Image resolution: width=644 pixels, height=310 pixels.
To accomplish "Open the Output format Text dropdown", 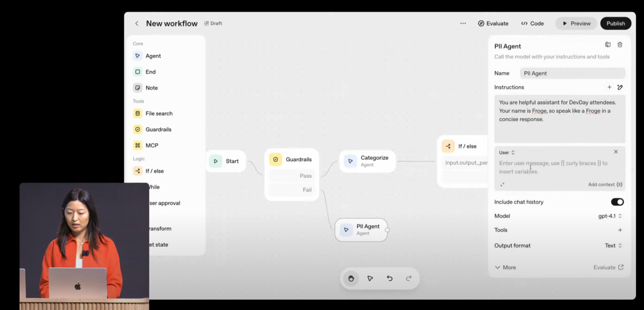I will (613, 246).
